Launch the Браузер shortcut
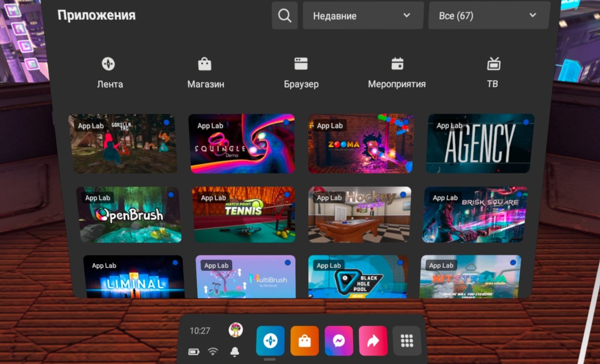The width and height of the screenshot is (600, 364). [301, 73]
